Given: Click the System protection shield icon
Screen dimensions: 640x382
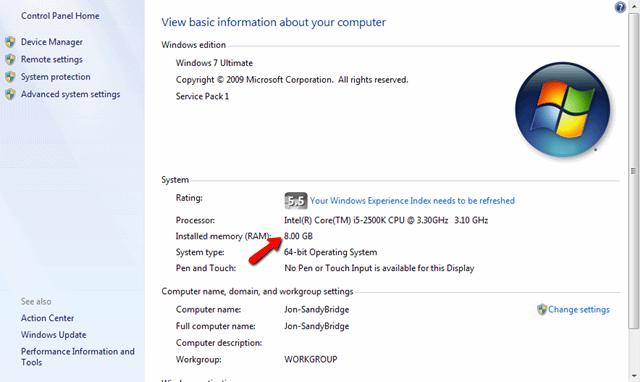Looking at the screenshot, I should point(10,77).
